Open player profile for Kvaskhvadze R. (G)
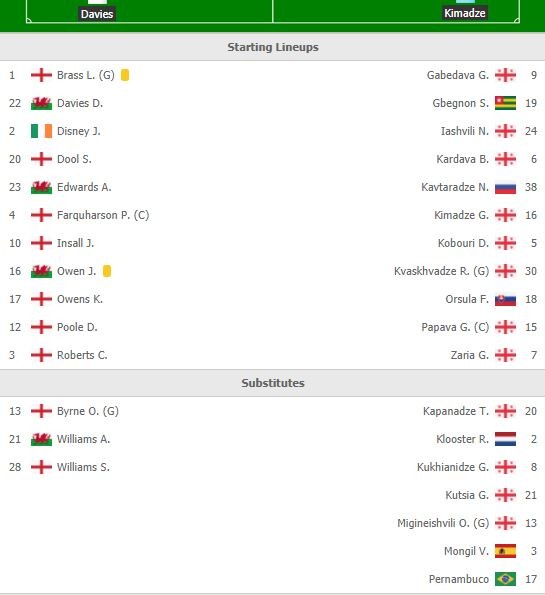Image resolution: width=545 pixels, height=595 pixels. click(x=441, y=271)
